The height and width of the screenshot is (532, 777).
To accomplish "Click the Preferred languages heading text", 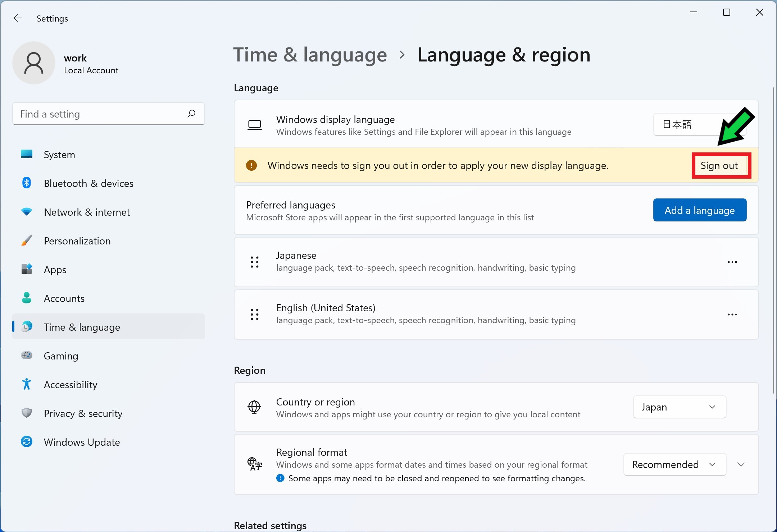I will (x=291, y=205).
